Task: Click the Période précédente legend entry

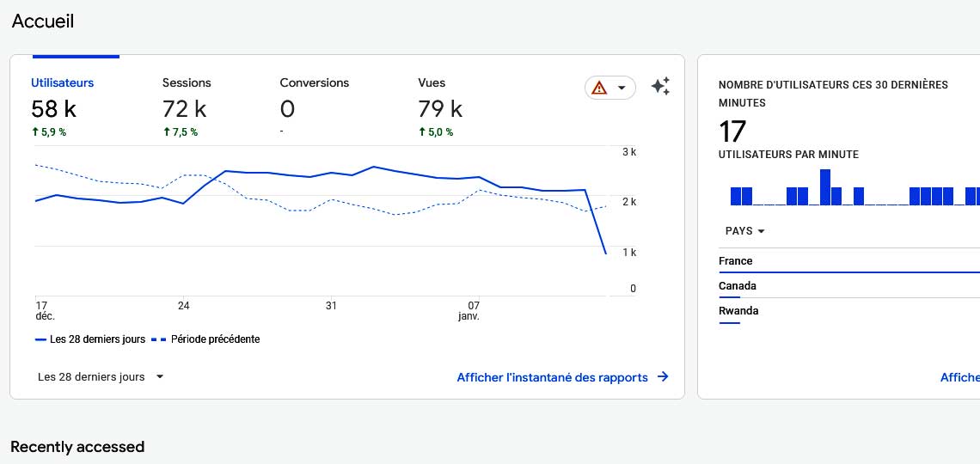Action: pos(205,339)
